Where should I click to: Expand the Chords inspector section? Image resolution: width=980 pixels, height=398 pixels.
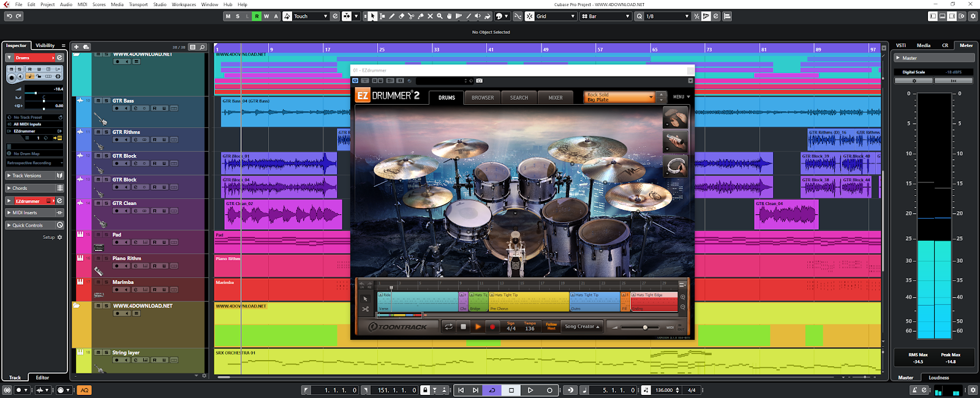pyautogui.click(x=34, y=188)
